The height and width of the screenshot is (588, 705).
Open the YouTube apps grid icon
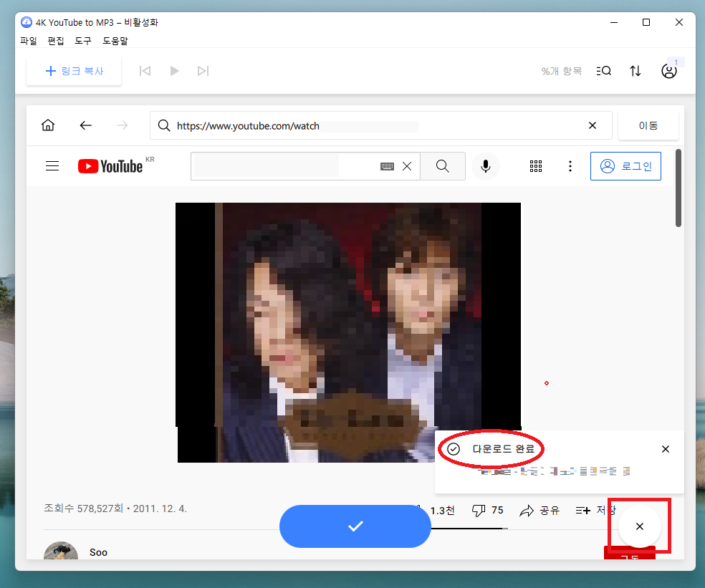(x=536, y=166)
